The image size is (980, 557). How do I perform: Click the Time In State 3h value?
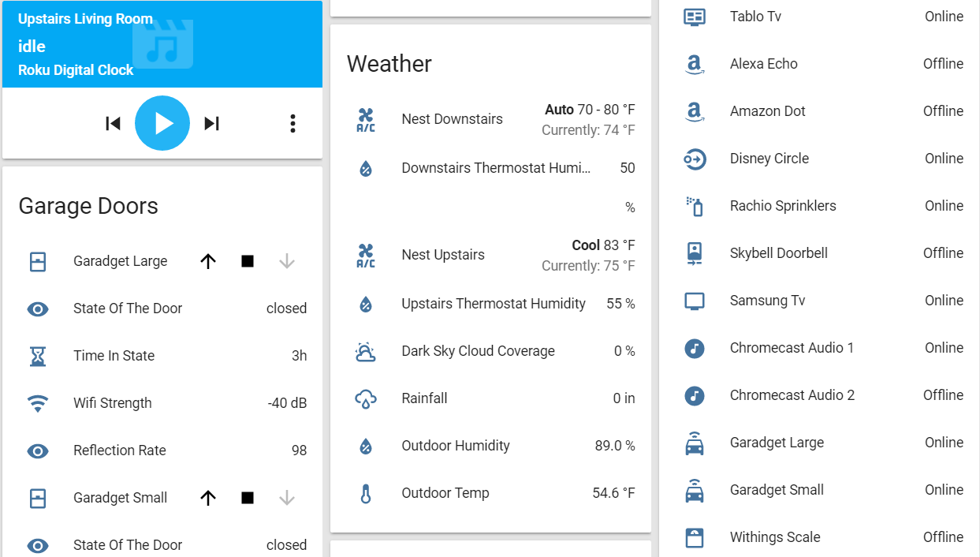[x=300, y=356]
